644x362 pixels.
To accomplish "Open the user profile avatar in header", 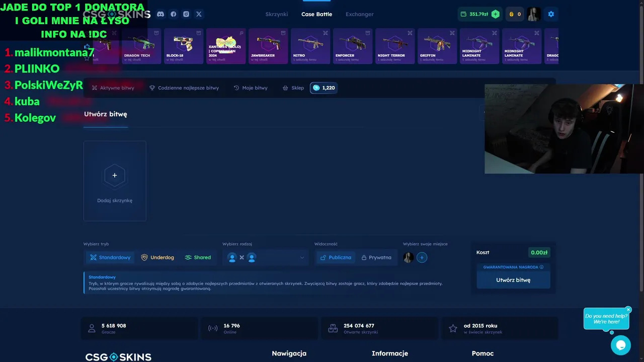I will click(x=534, y=14).
